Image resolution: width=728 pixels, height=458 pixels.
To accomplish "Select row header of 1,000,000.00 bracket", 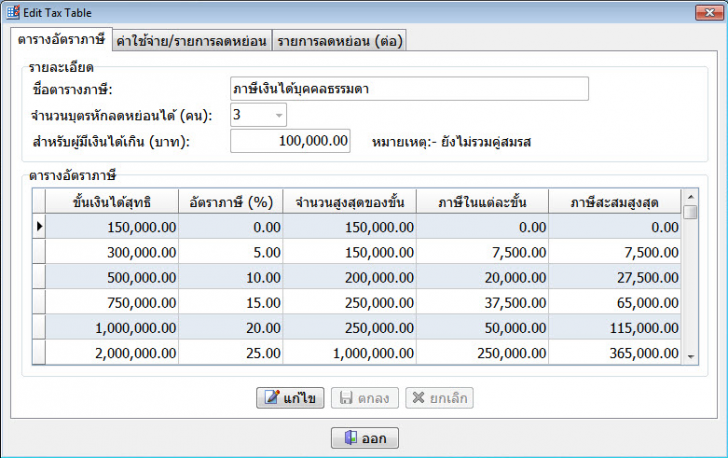I will (x=39, y=327).
